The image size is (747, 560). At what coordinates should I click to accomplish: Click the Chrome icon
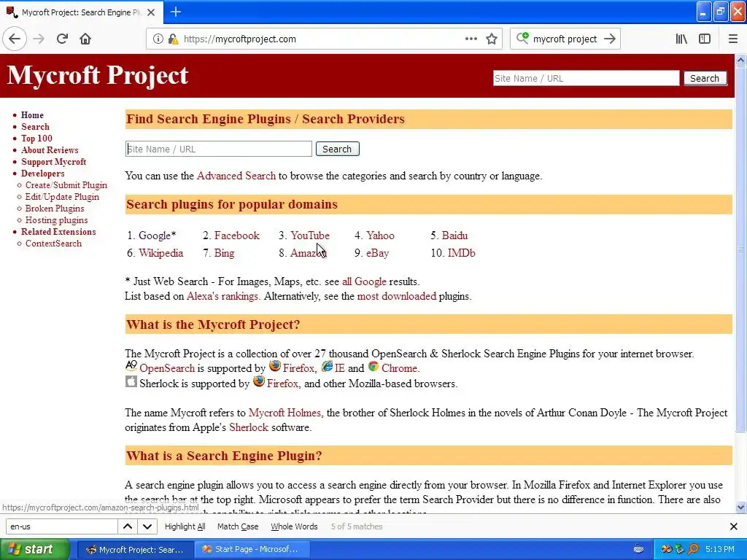pyautogui.click(x=373, y=366)
